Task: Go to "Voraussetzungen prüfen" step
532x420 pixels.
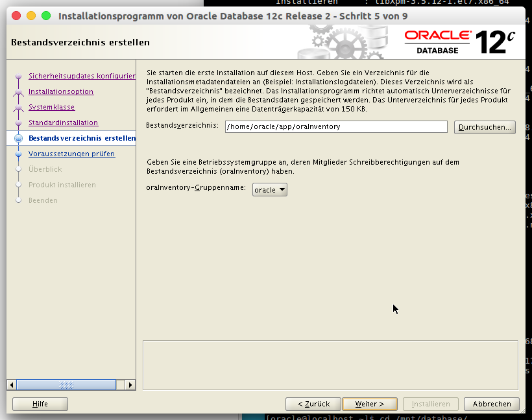Action: pyautogui.click(x=71, y=154)
